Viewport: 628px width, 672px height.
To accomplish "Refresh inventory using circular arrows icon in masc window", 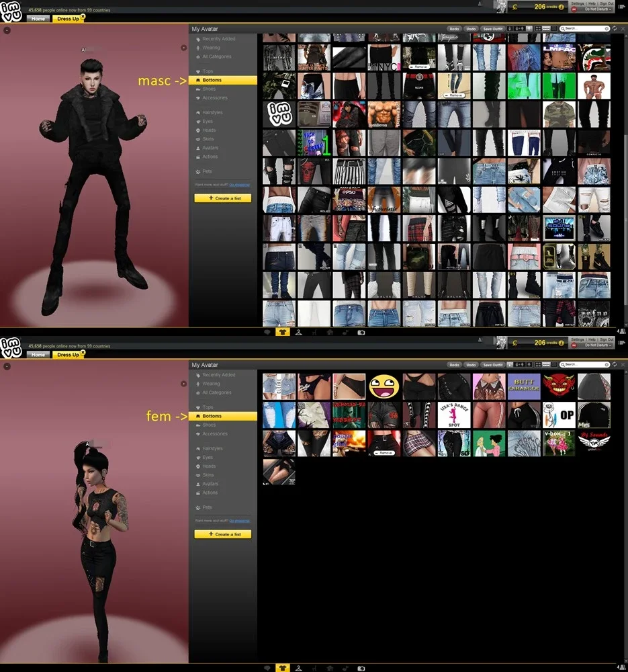I will tap(615, 28).
